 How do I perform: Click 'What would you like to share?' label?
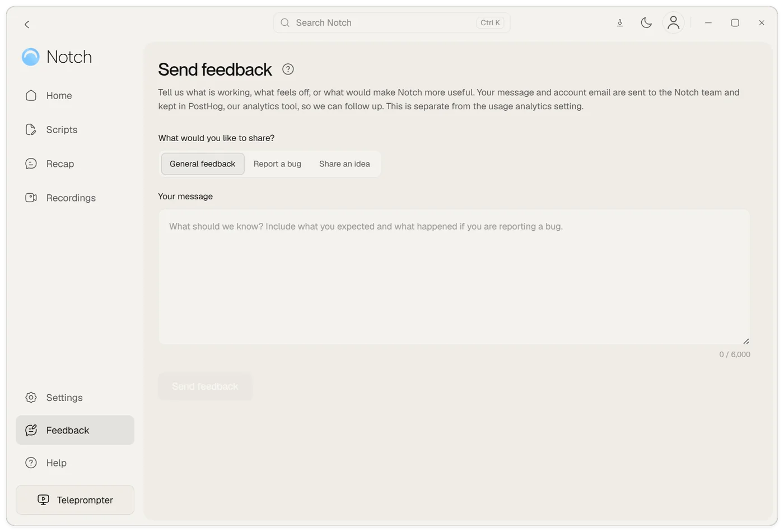[217, 138]
